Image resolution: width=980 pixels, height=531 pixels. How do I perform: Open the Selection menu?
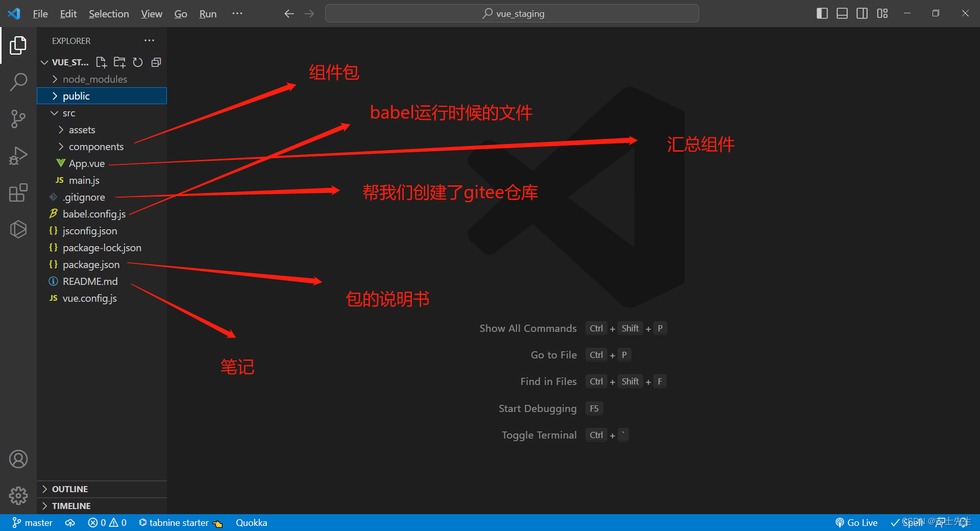[x=109, y=14]
